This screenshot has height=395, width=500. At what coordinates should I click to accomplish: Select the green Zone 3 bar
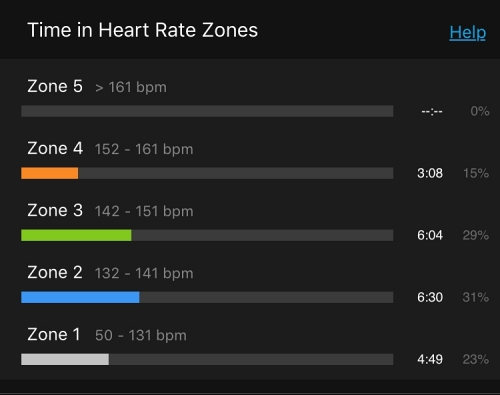click(76, 235)
